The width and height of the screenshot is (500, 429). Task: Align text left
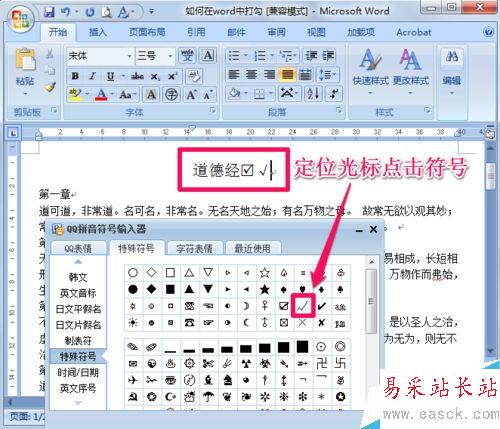[x=234, y=75]
